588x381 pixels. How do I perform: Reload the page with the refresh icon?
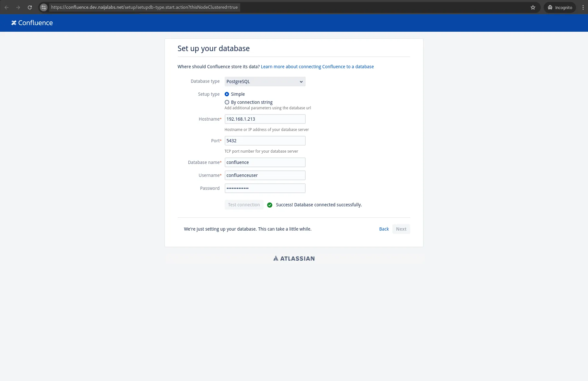[x=30, y=7]
